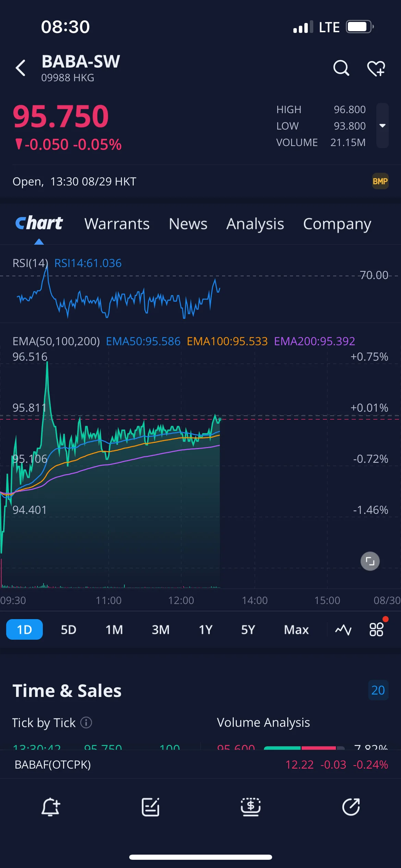Select the 1D chart range

tap(24, 629)
